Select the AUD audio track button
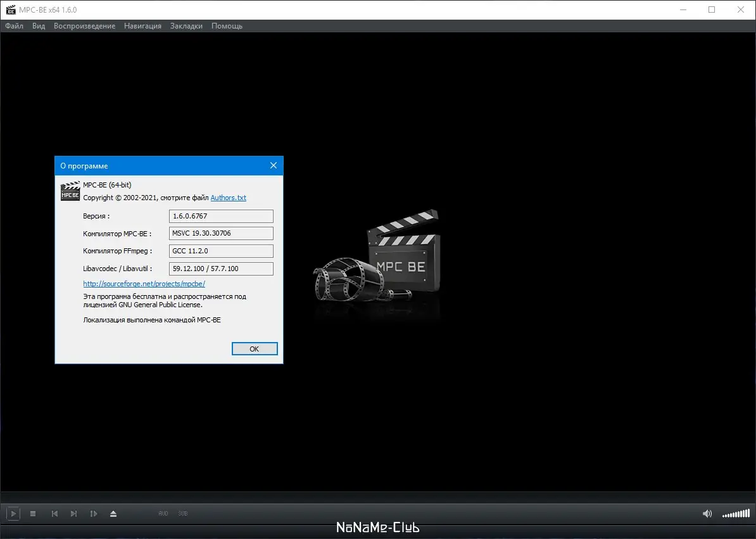The image size is (756, 539). coord(163,514)
